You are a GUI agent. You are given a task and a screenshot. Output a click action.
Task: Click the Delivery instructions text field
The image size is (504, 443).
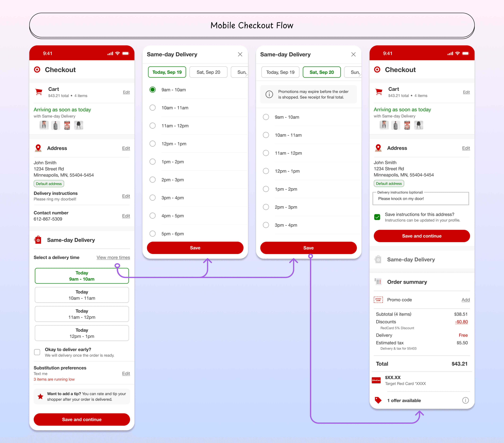(x=421, y=199)
